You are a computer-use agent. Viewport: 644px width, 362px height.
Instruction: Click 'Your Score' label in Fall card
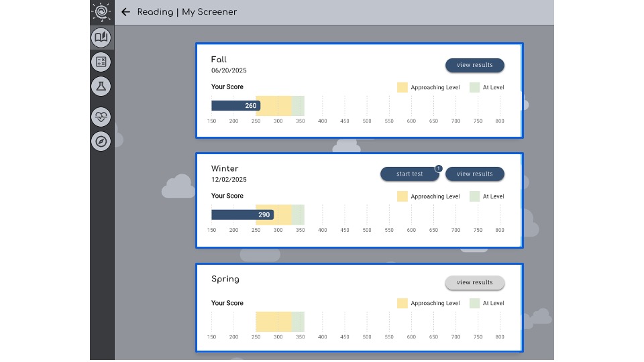[227, 86]
